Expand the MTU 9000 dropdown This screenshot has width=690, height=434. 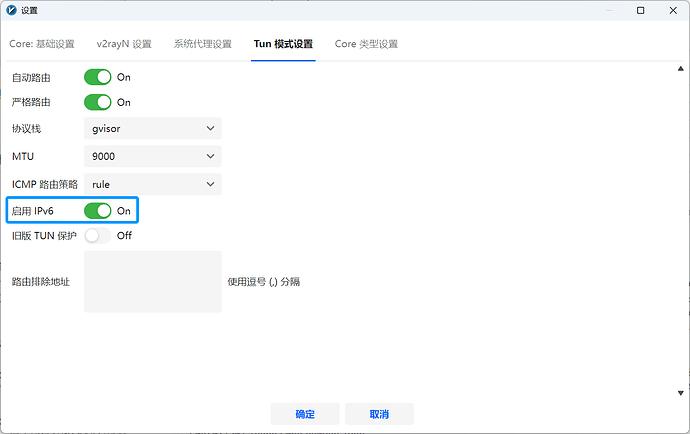153,156
